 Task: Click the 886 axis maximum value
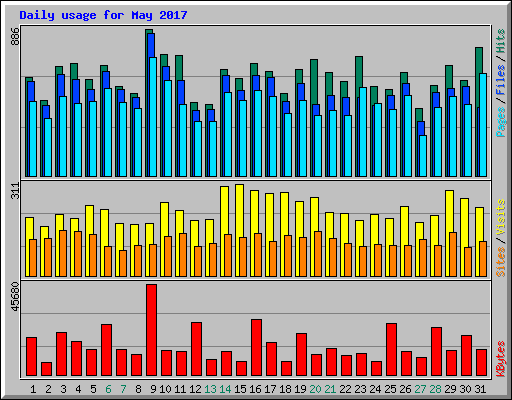tap(15, 37)
